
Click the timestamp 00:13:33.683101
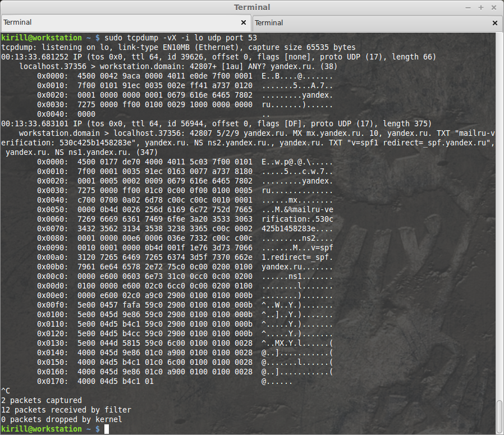35,124
